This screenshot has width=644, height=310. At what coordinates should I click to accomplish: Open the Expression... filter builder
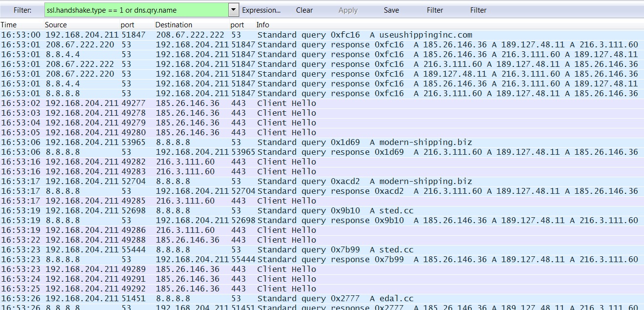pos(261,10)
